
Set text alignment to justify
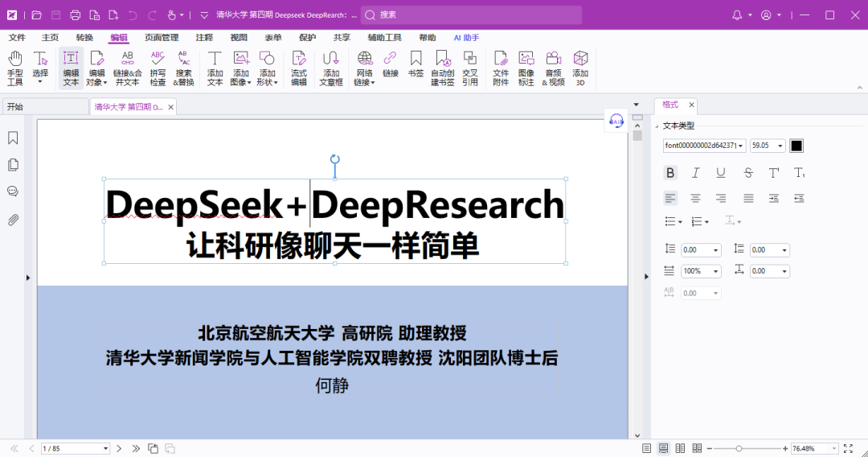tap(748, 198)
